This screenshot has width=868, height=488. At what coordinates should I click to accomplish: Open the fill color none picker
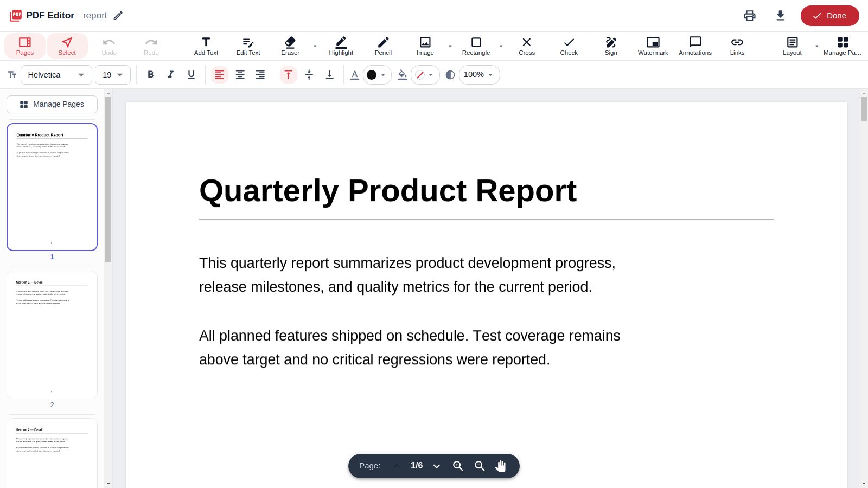[x=425, y=75]
